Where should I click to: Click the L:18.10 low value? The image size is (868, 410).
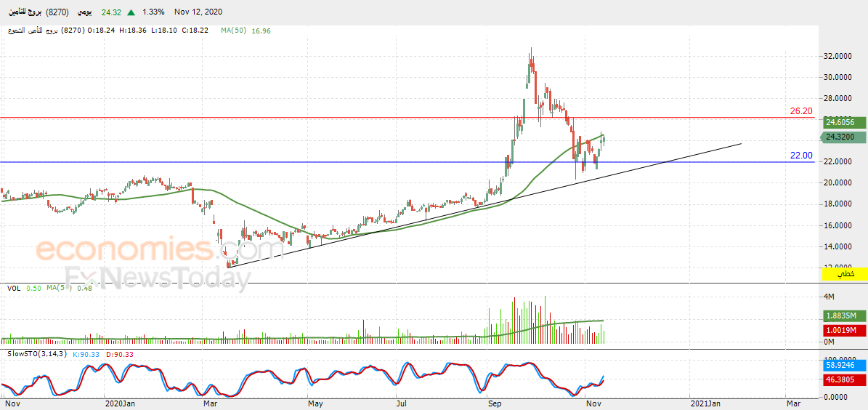[163, 31]
